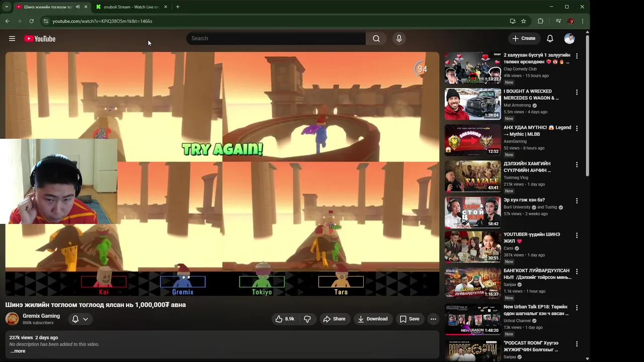Open Chrome profile avatar in toolbar
The width and height of the screenshot is (644, 362).
(571, 21)
